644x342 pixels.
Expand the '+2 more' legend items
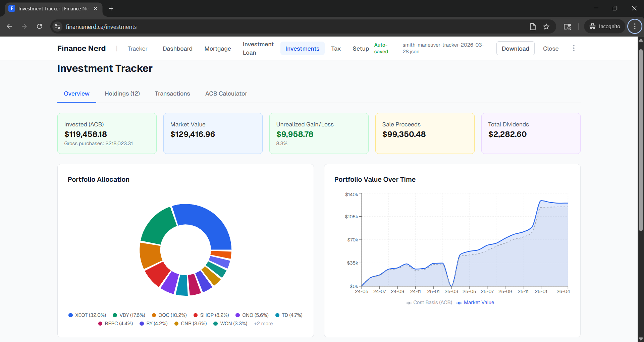click(263, 323)
